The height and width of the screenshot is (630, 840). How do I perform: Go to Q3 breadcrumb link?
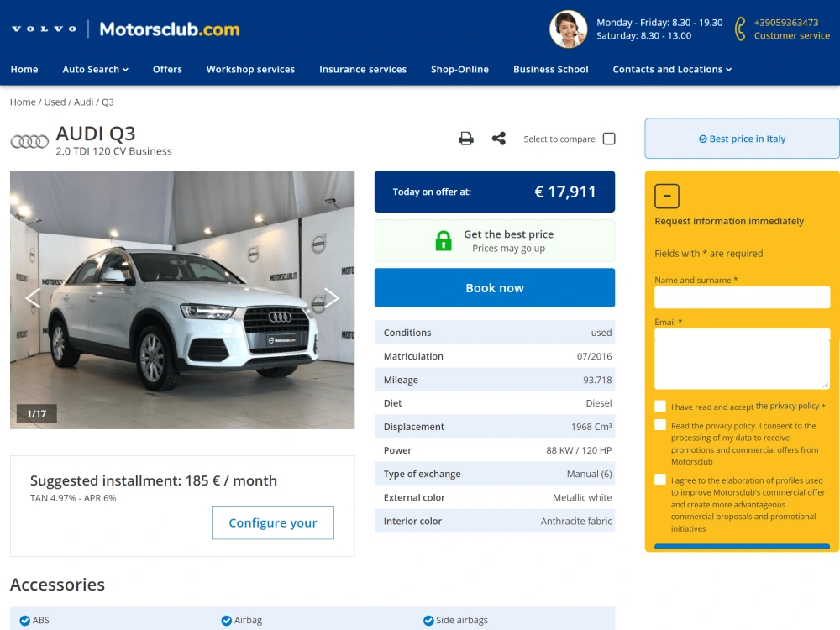click(108, 102)
